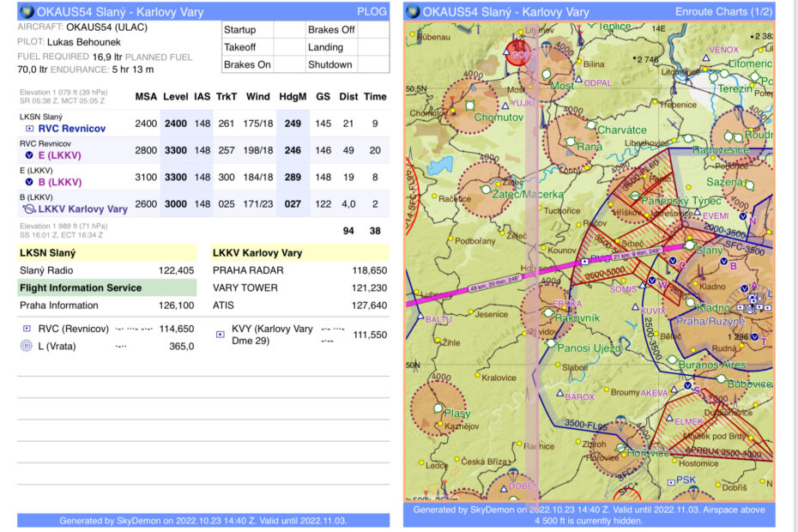Click the globe logo in Enroute Charts header
798x532 pixels.
tap(413, 12)
